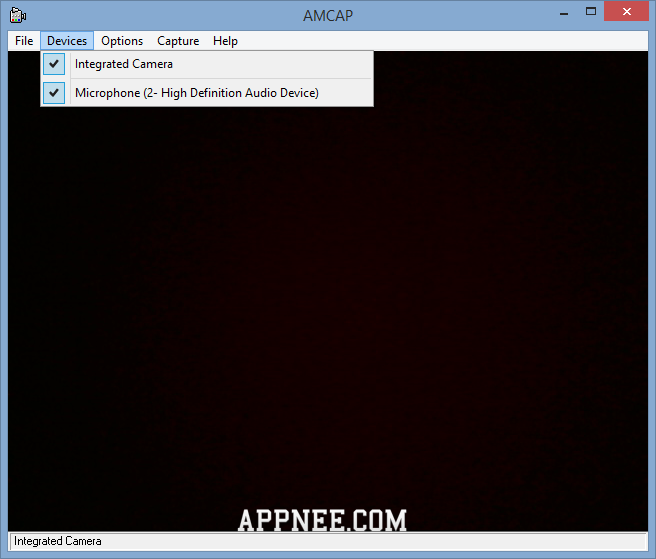Click the AMCAP camera app icon
Image resolution: width=656 pixels, height=559 pixels.
18,15
